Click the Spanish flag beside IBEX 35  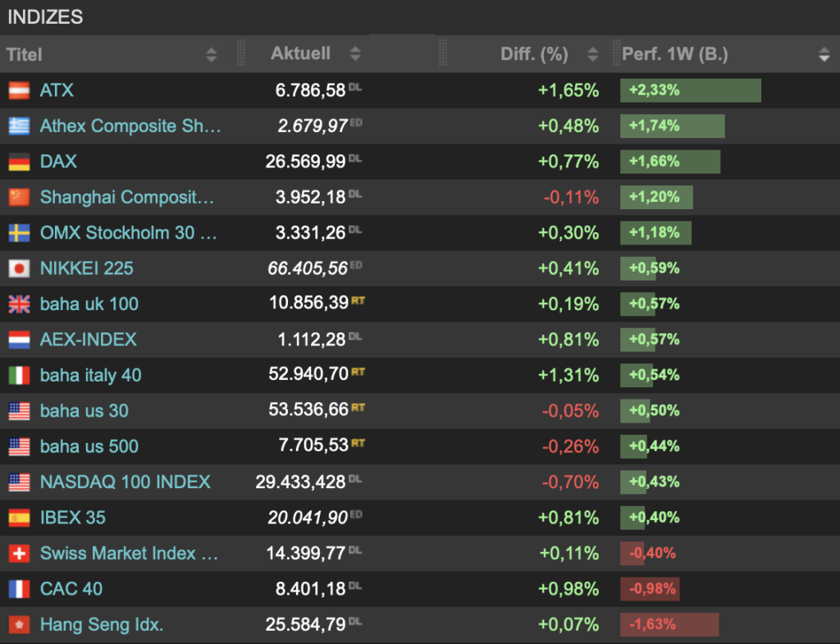click(x=20, y=518)
